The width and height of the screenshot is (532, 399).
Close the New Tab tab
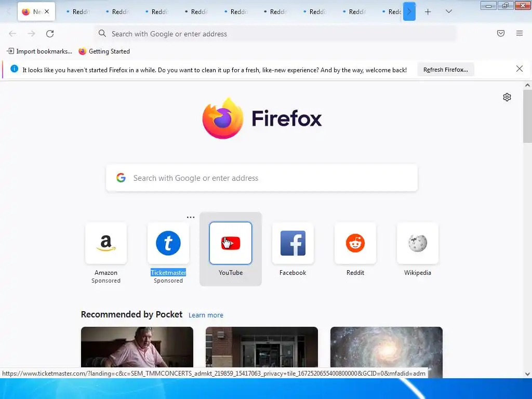click(47, 11)
